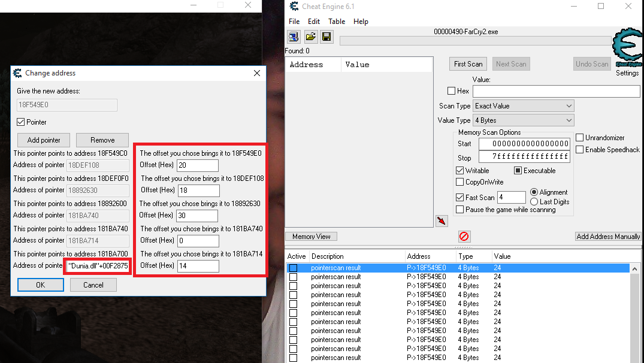Click the red arrow add-to-list icon
644x363 pixels.
point(442,221)
